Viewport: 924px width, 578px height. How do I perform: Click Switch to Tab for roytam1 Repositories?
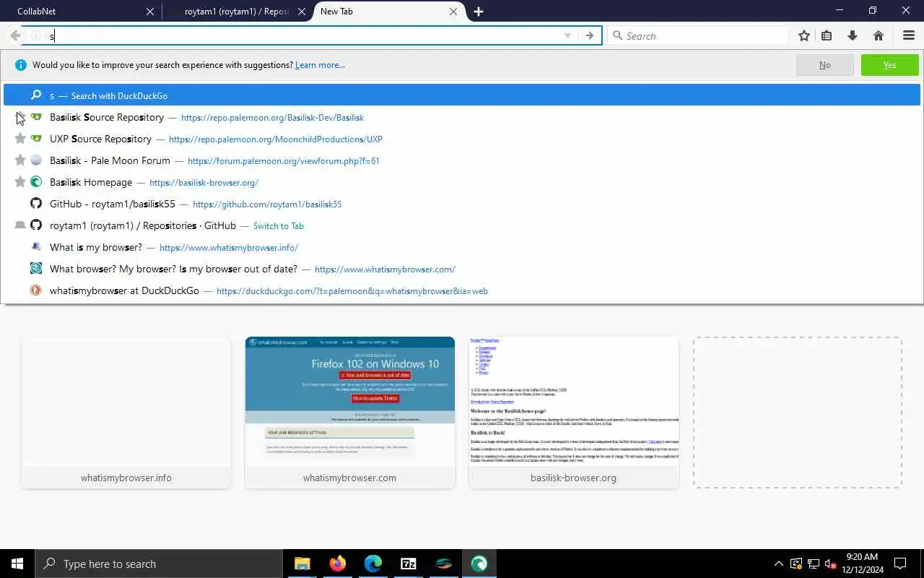279,226
